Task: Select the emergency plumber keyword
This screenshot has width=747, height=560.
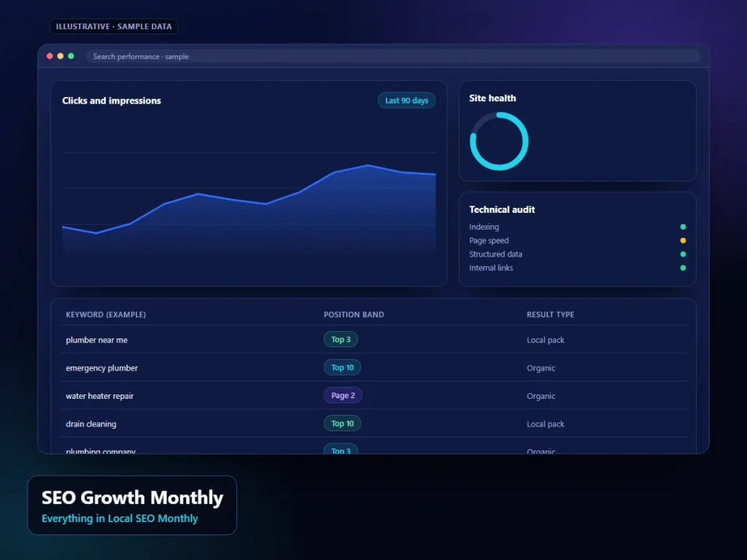Action: click(101, 368)
